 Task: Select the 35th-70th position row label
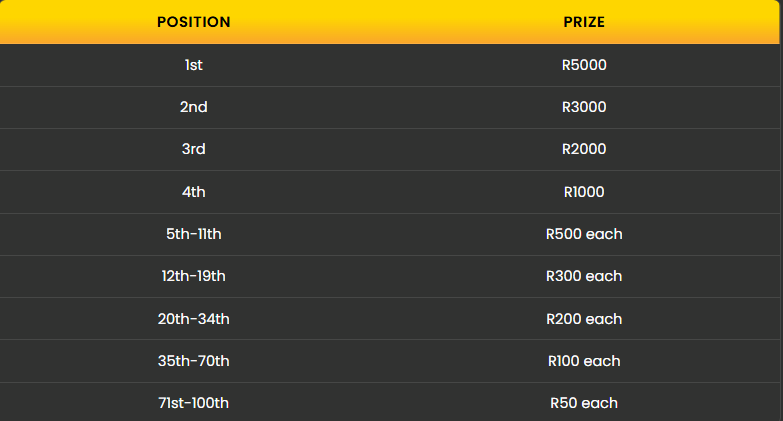pyautogui.click(x=193, y=361)
